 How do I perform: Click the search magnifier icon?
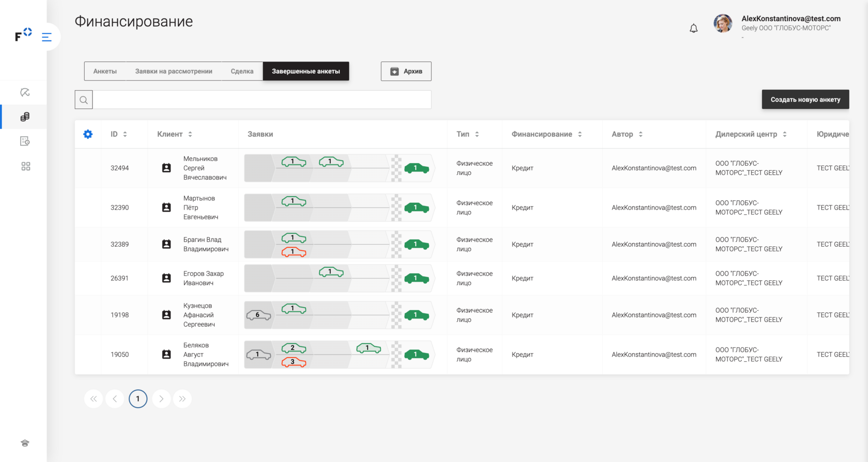[84, 100]
